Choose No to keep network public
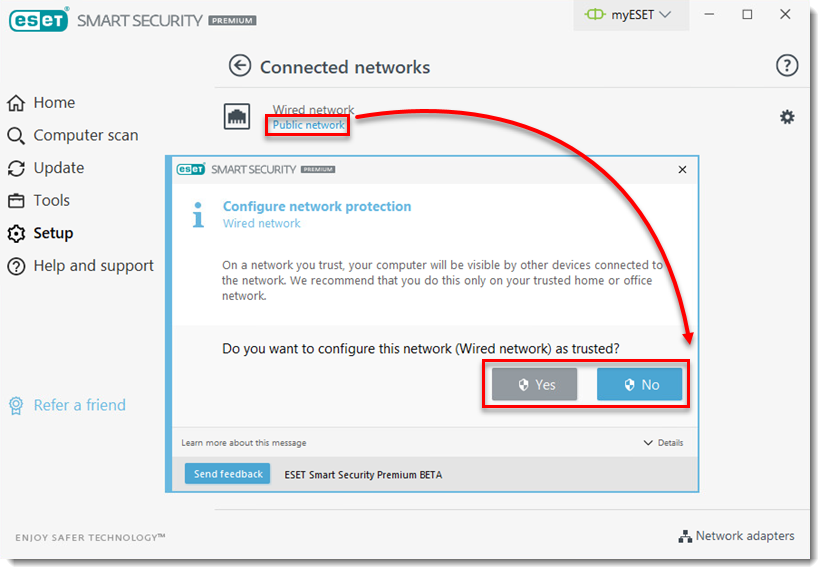825x574 pixels. click(x=639, y=385)
